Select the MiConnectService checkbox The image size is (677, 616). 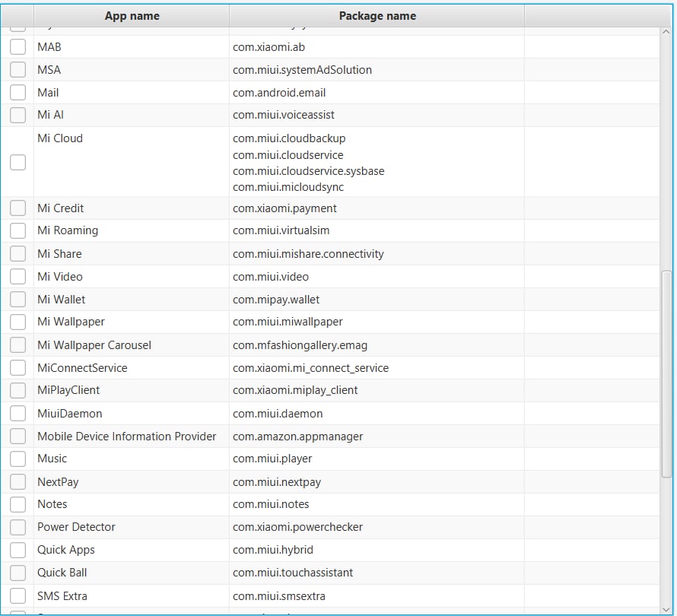[17, 368]
